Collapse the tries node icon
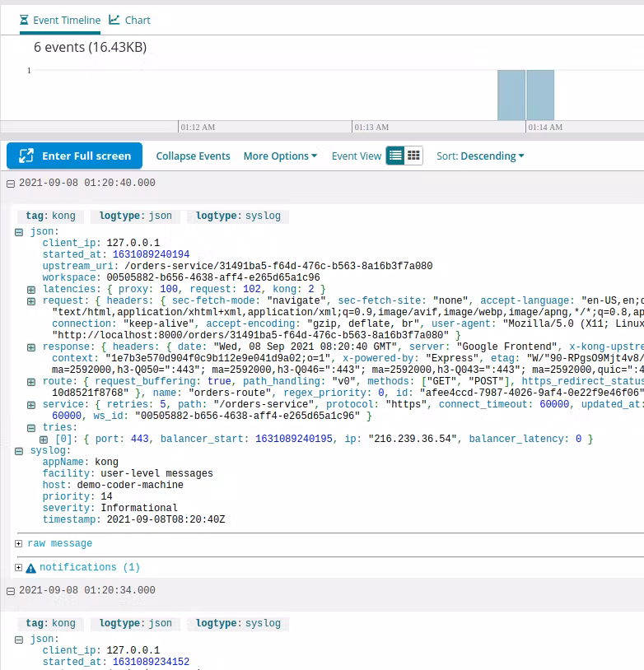 coord(31,428)
